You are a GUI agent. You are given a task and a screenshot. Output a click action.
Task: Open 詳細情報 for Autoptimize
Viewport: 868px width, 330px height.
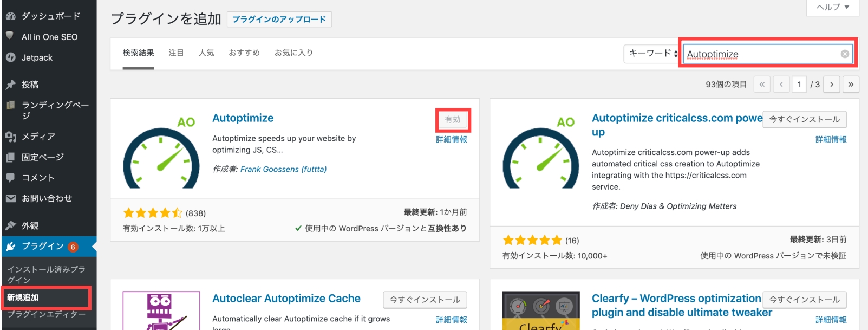click(x=452, y=140)
